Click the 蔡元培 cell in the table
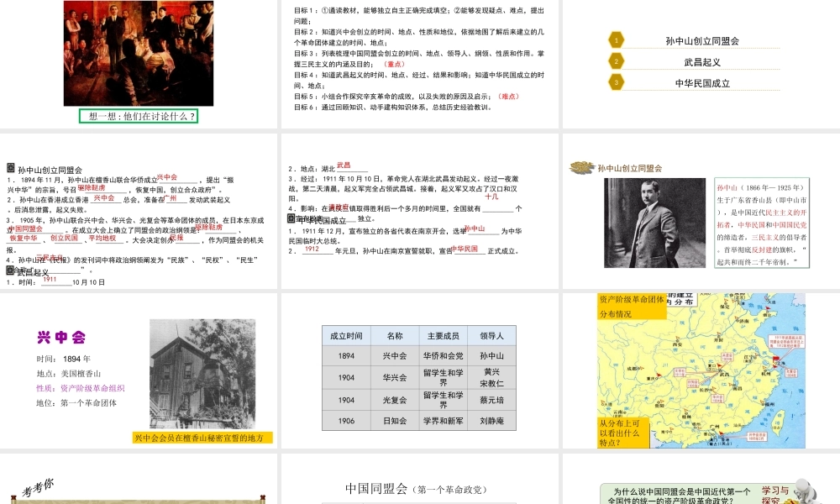Viewport: 840px width, 504px height. pos(491,400)
